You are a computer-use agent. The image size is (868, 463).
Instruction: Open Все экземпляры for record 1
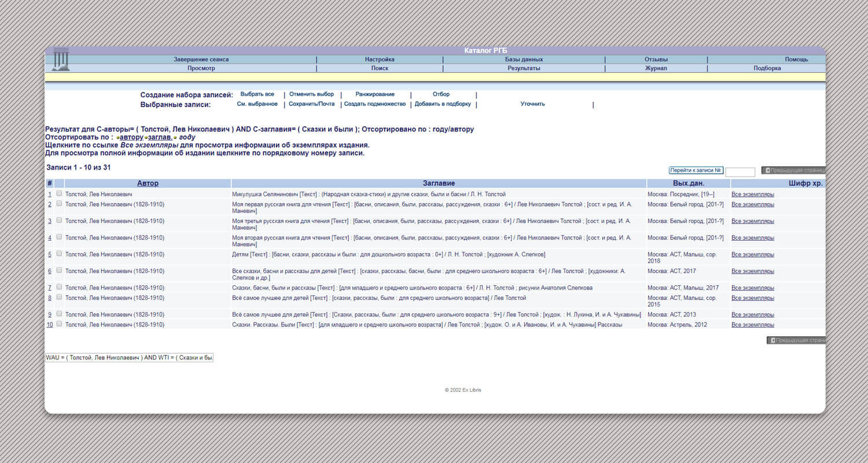point(753,194)
